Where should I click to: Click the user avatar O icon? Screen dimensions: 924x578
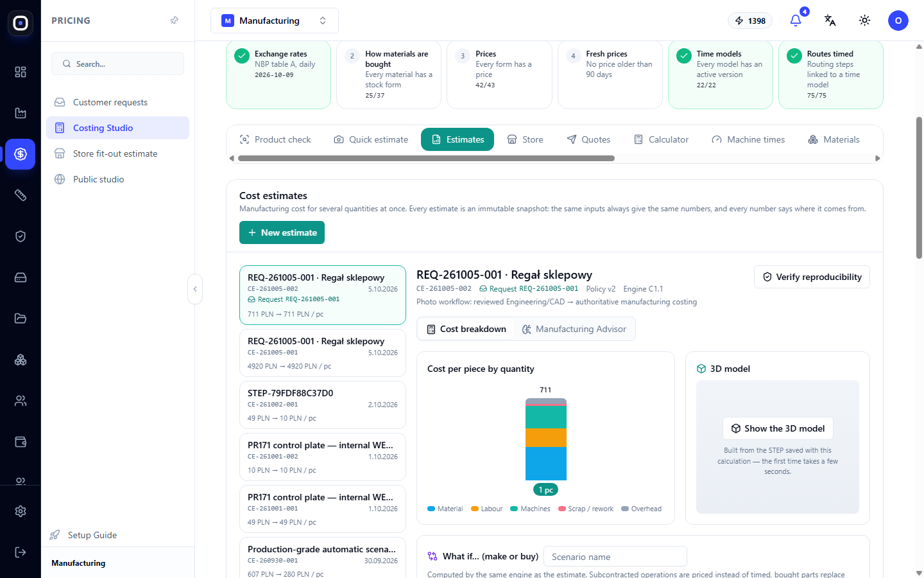898,21
